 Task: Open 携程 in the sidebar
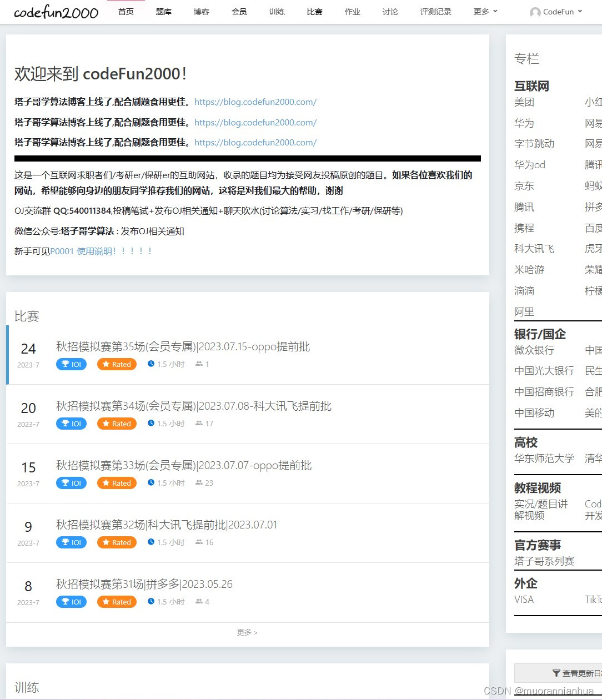524,228
